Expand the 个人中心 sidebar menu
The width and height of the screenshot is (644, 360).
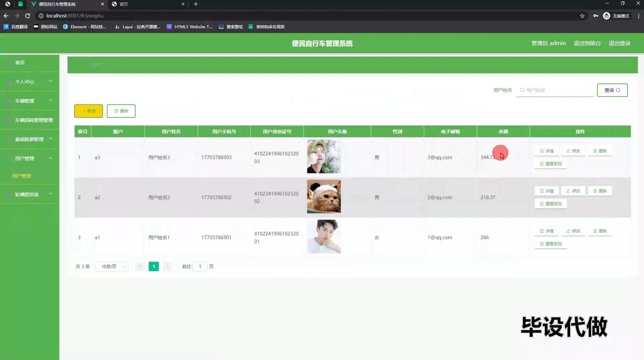click(x=30, y=82)
